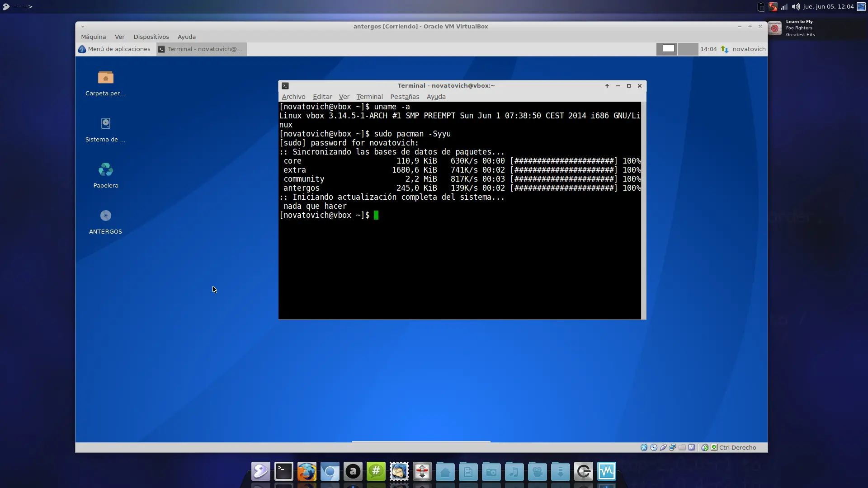Open Firefox from the dock
This screenshot has width=868, height=488.
[307, 472]
